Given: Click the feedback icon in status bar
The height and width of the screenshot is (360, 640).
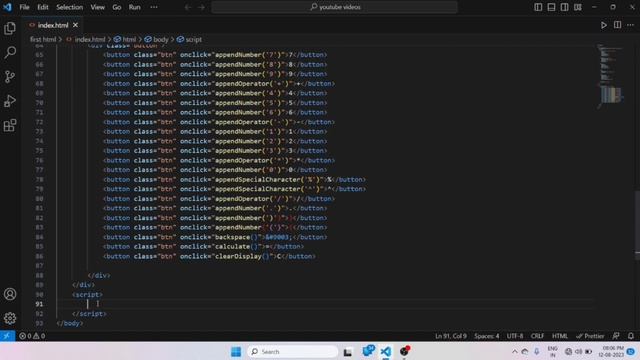Looking at the screenshot, I should tap(616, 336).
